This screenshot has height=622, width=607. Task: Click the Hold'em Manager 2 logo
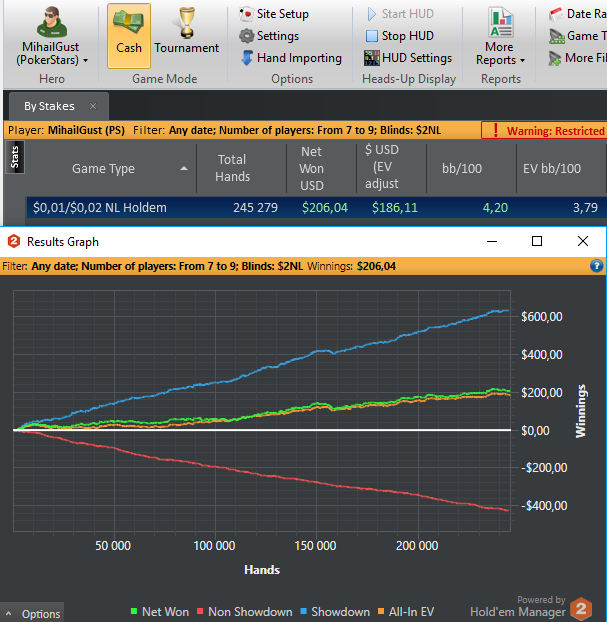click(x=581, y=609)
